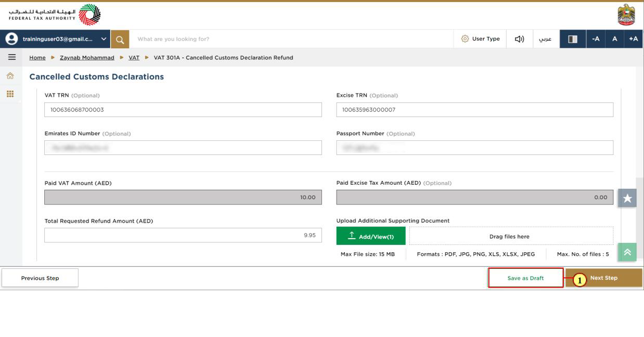The width and height of the screenshot is (644, 337).
Task: Click the 'Max File size: 15 MB' text
Action: click(x=368, y=254)
